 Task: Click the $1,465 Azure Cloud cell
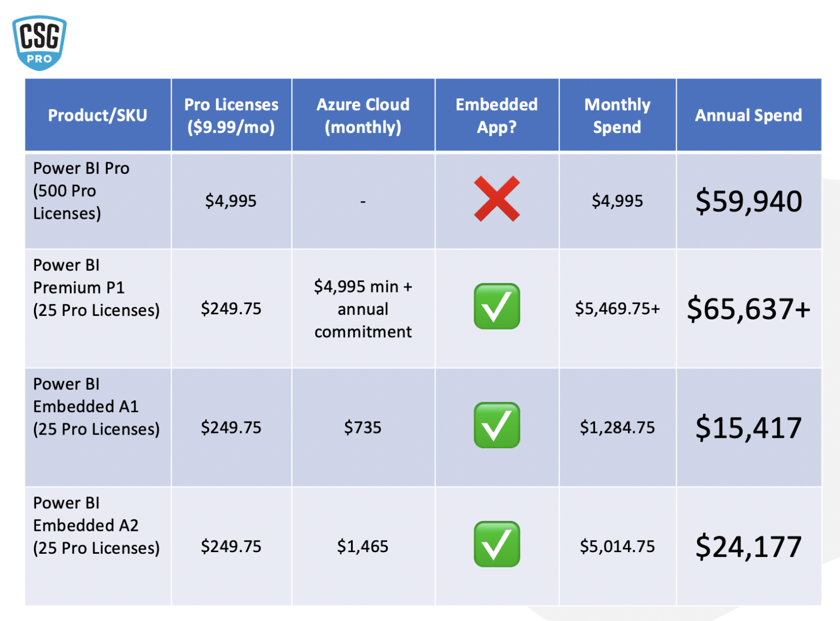pyautogui.click(x=363, y=547)
